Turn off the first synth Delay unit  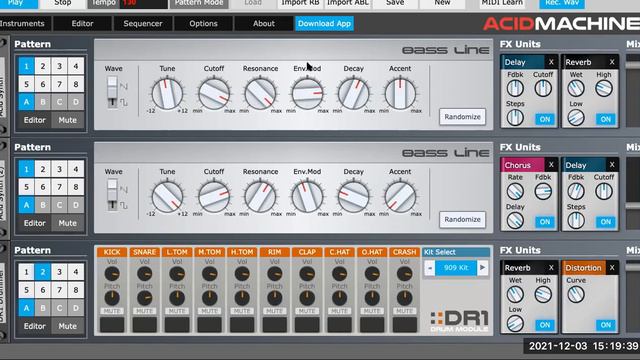[545, 119]
